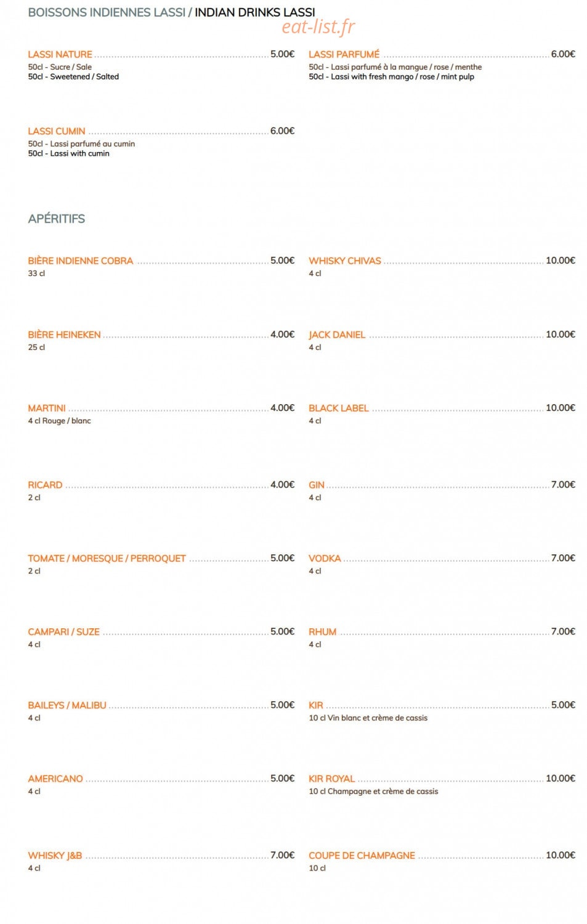The width and height of the screenshot is (587, 924).
Task: Select the Lassi Nature menu item
Action: (60, 54)
